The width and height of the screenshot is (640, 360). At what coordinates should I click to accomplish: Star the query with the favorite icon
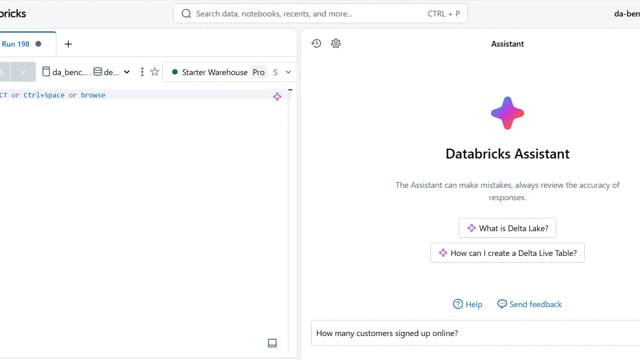(154, 72)
